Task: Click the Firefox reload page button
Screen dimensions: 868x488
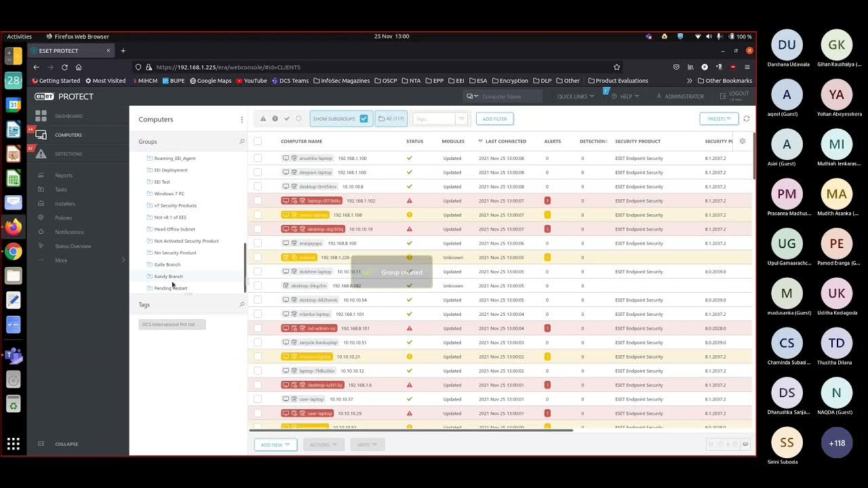Action: click(64, 67)
